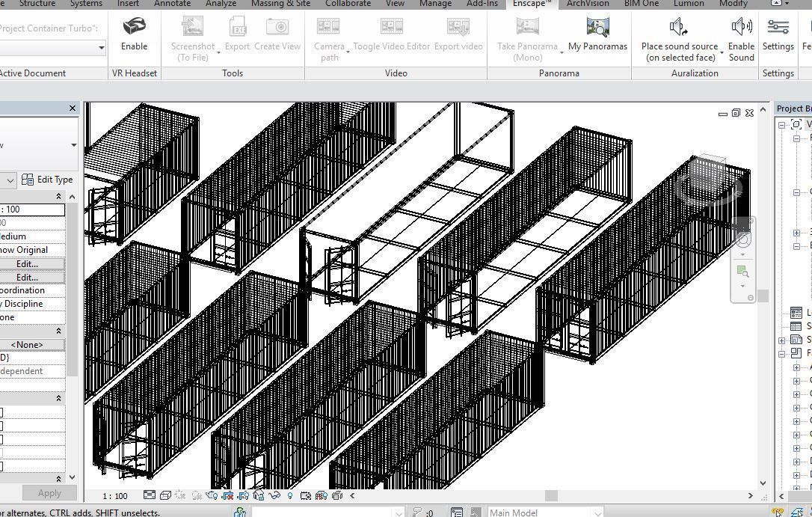Click Zoom in Region navigation bar icon

742,272
